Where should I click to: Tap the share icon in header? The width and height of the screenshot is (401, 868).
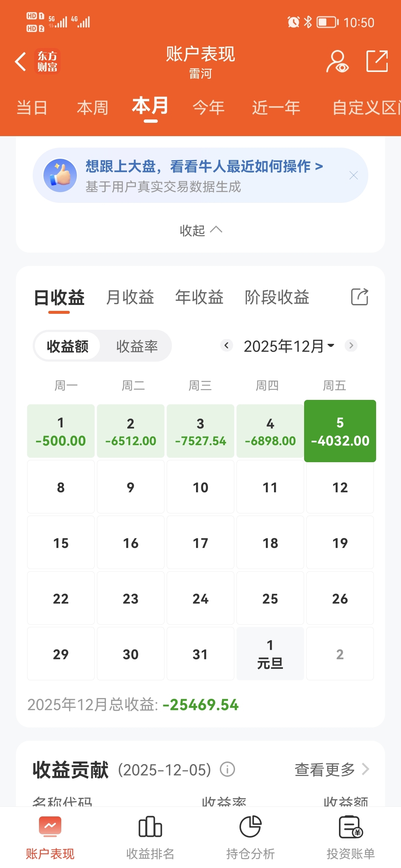pos(377,61)
